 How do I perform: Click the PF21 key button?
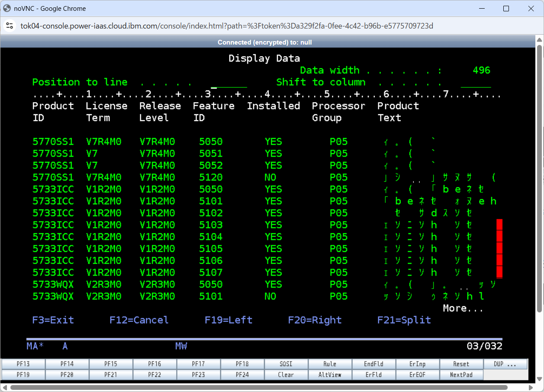coord(111,375)
